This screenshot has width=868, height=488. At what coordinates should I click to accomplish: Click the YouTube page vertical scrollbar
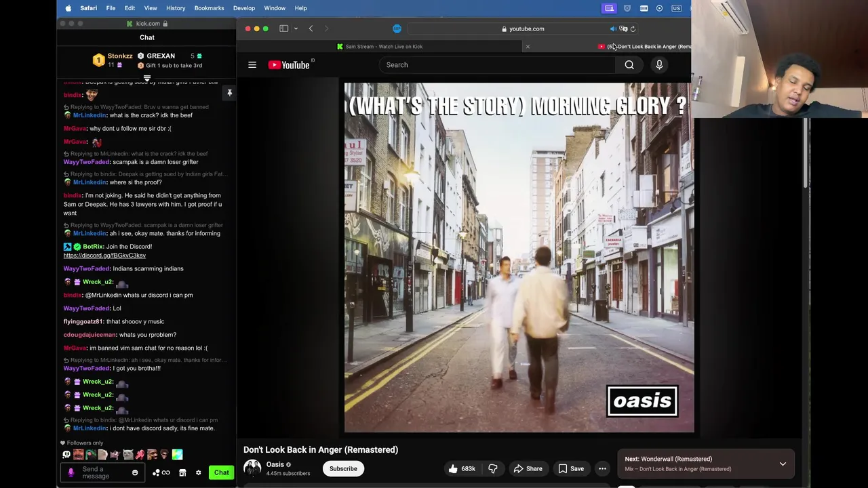pyautogui.click(x=806, y=152)
